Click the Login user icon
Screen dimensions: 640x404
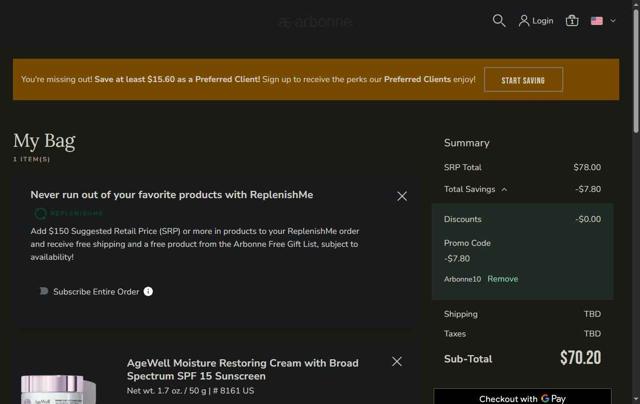pos(524,21)
